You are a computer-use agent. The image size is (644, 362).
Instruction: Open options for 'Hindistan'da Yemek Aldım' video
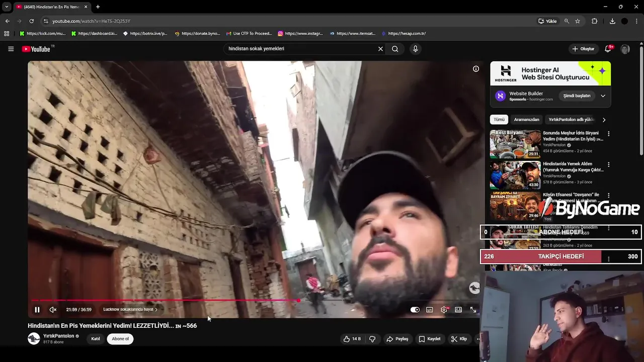point(608,164)
